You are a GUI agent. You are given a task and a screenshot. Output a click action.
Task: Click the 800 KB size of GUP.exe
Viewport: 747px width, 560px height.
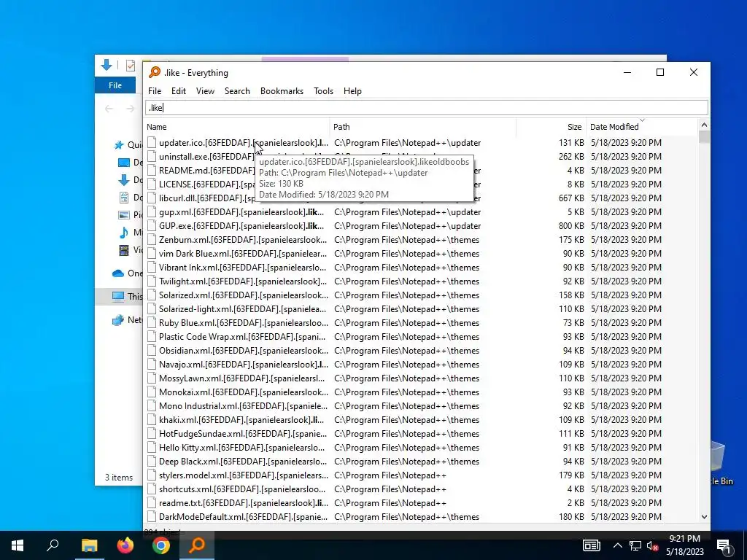tap(571, 226)
